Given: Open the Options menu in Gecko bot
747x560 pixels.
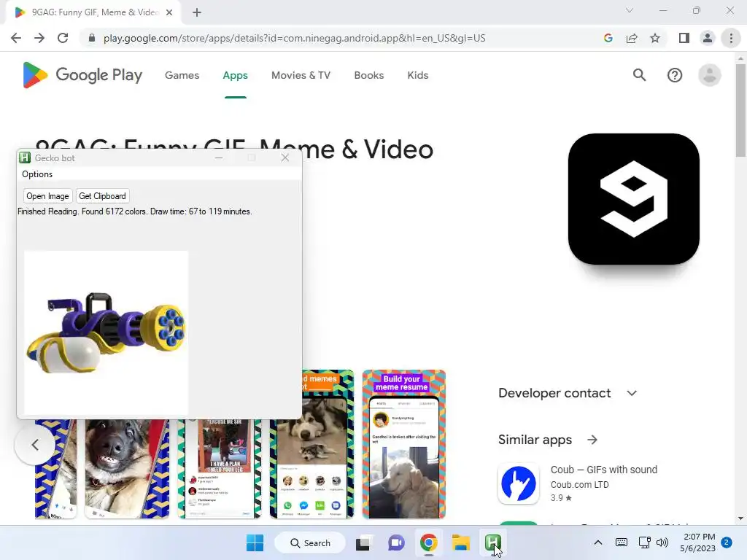Looking at the screenshot, I should click(37, 174).
